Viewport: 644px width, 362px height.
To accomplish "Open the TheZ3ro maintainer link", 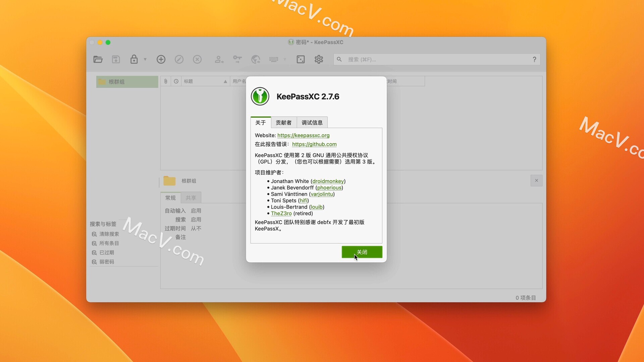I will click(x=281, y=214).
